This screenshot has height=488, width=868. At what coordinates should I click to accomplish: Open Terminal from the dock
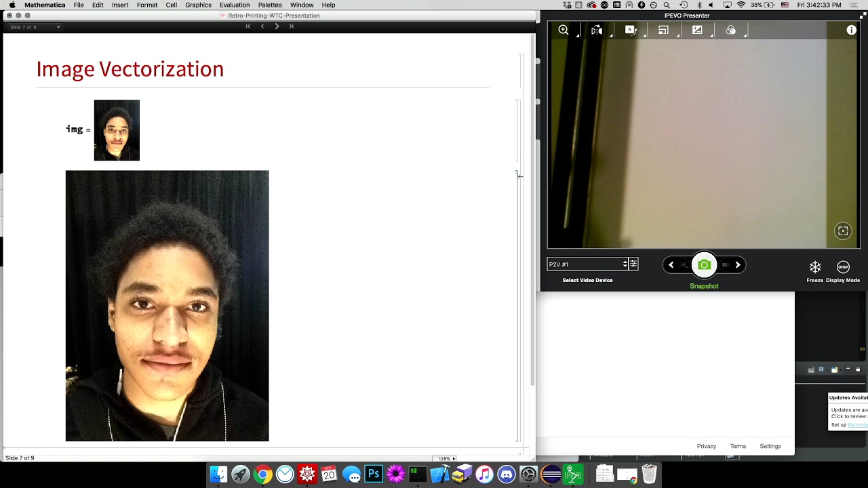coord(418,474)
